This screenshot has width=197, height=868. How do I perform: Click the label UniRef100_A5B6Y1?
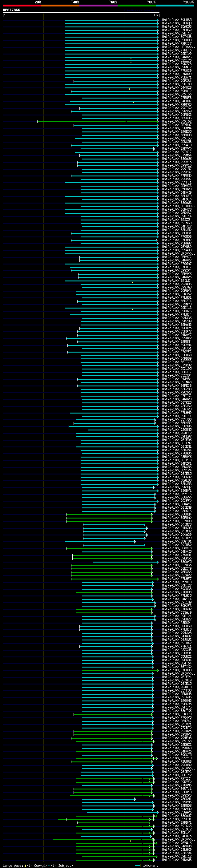[x=177, y=78]
